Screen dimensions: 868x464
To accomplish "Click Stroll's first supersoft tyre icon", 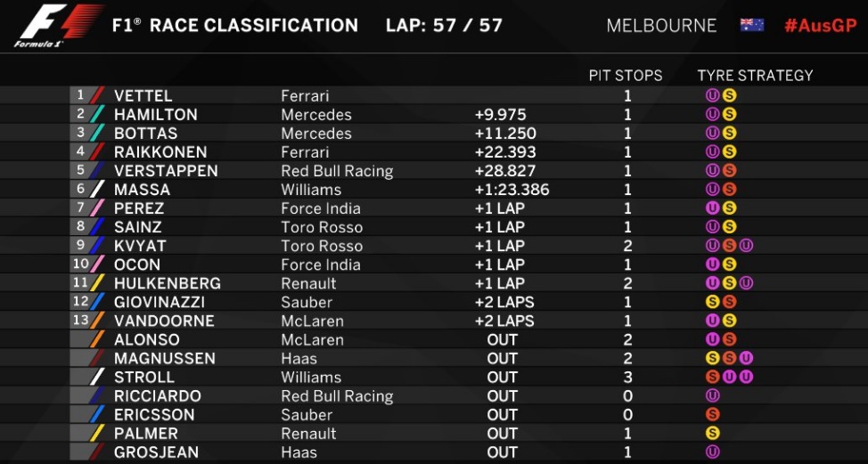I will click(712, 377).
